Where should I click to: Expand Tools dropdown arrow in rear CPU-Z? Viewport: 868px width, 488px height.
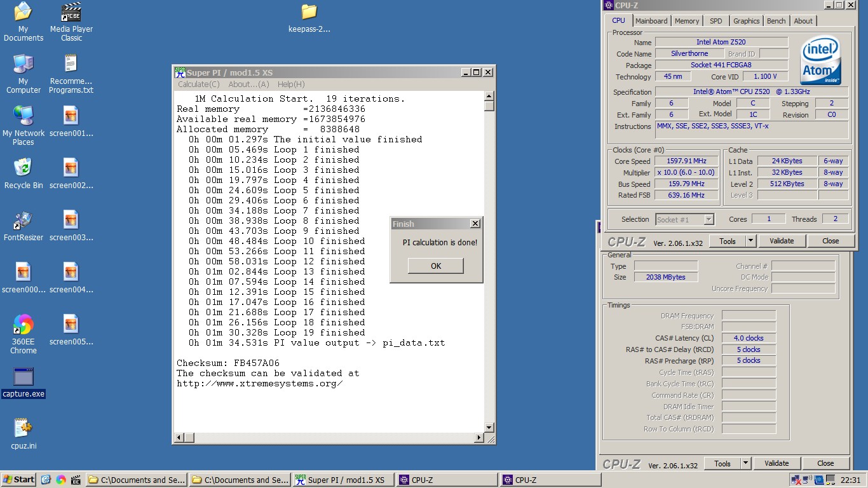(x=745, y=463)
